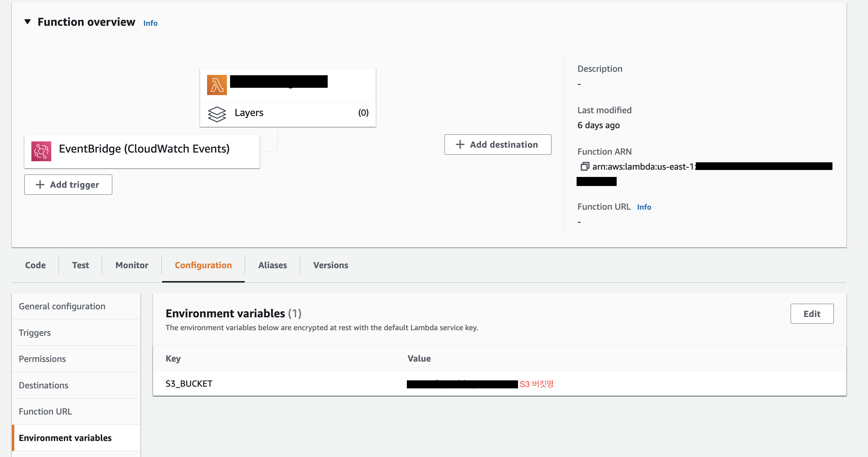This screenshot has width=868, height=457.
Task: Click the Add destination button
Action: (x=497, y=145)
